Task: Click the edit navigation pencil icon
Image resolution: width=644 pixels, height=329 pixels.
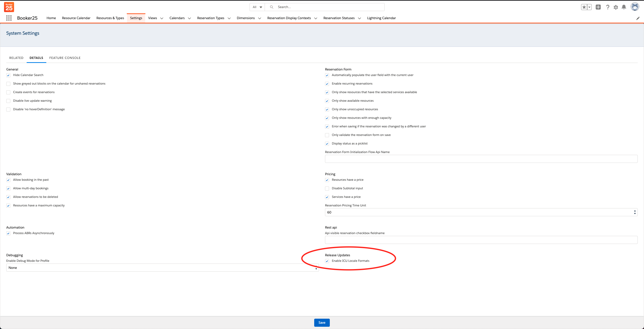Action: (638, 18)
